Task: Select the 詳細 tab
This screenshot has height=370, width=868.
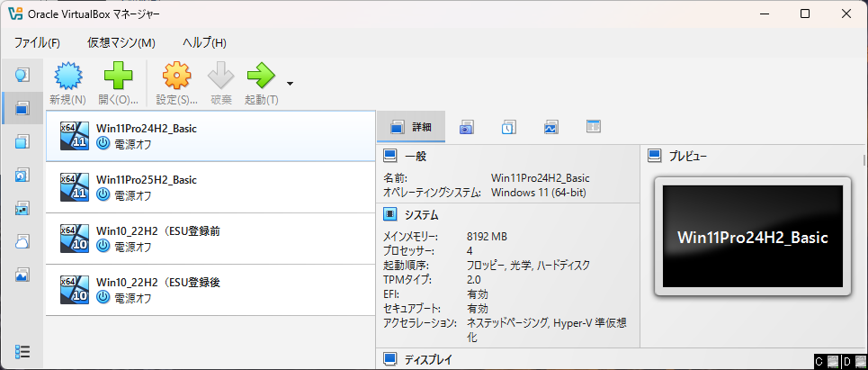Action: click(x=411, y=128)
